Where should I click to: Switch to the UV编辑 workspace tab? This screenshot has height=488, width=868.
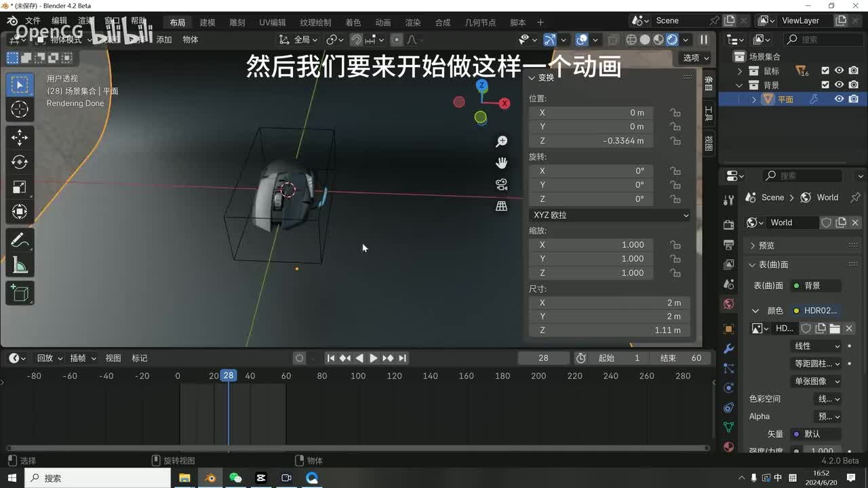(272, 22)
